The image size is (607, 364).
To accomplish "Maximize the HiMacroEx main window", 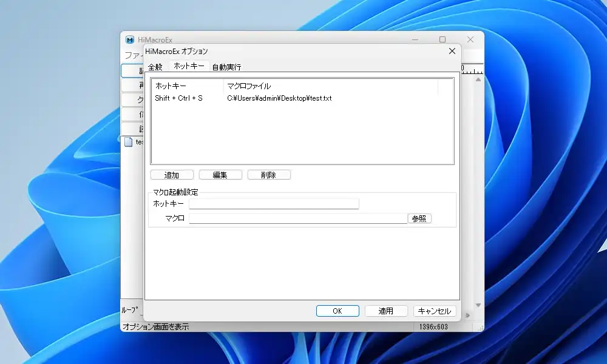I will (443, 39).
